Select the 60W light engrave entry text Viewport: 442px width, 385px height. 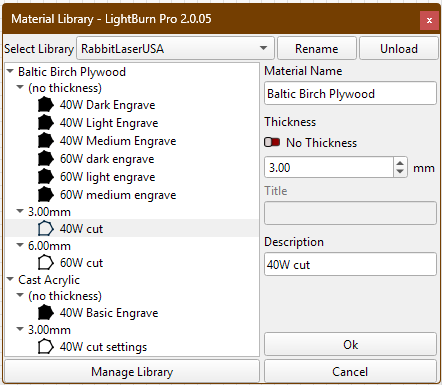tap(107, 177)
